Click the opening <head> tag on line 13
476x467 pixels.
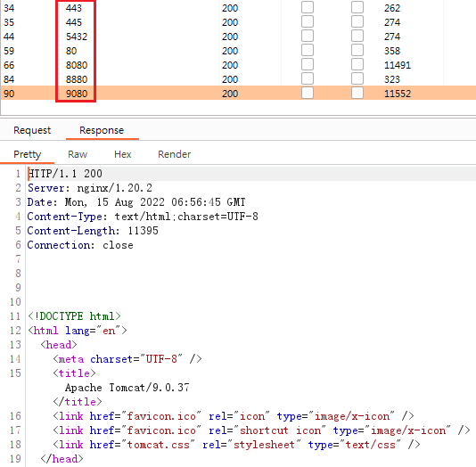point(59,345)
